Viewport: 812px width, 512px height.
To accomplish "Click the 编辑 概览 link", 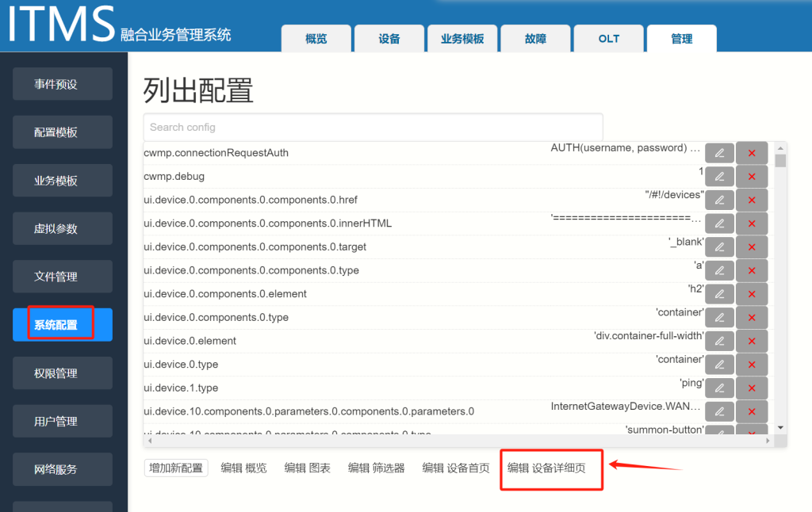I will 243,468.
